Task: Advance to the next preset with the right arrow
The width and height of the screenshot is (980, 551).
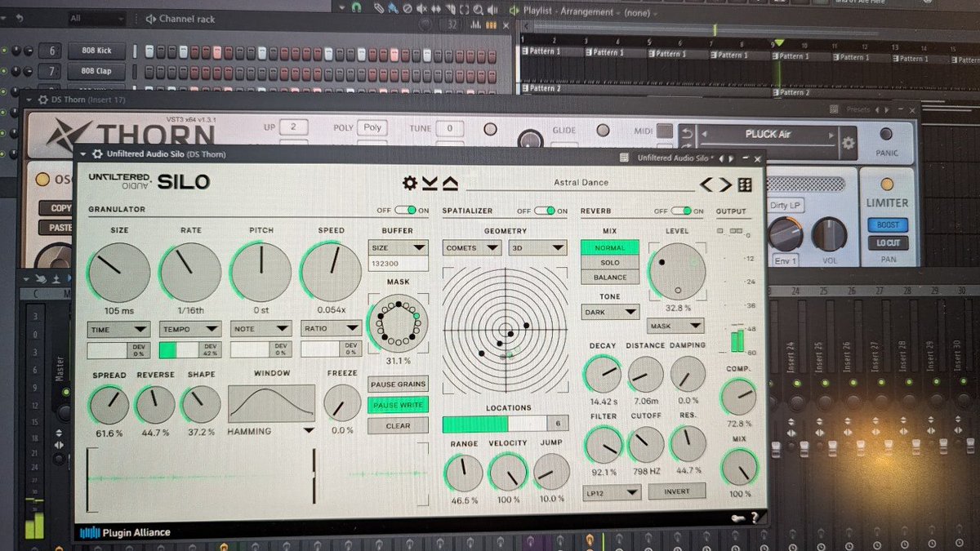Action: (x=722, y=184)
